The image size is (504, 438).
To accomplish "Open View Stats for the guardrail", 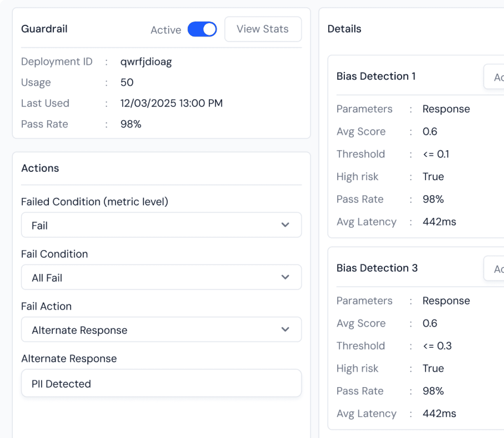I will pyautogui.click(x=263, y=29).
